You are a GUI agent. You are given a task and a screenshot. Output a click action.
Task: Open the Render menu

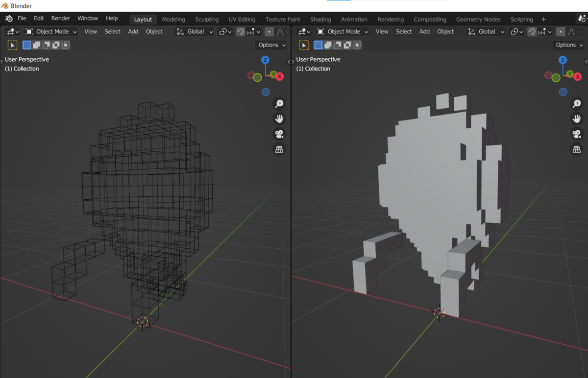tap(60, 18)
